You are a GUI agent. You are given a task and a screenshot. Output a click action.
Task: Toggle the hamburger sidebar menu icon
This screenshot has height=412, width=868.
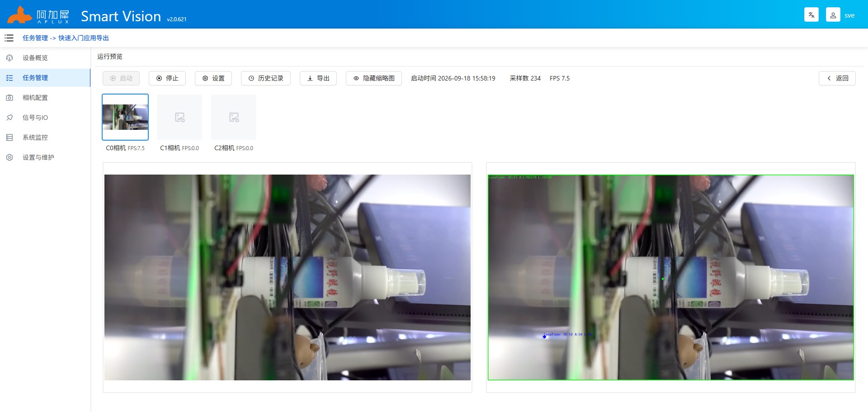9,38
